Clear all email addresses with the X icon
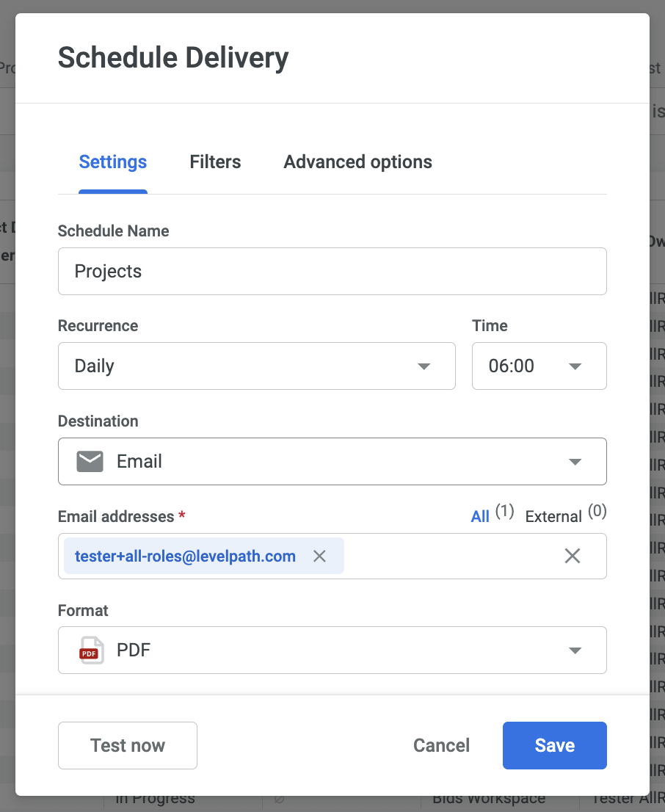 tap(573, 557)
